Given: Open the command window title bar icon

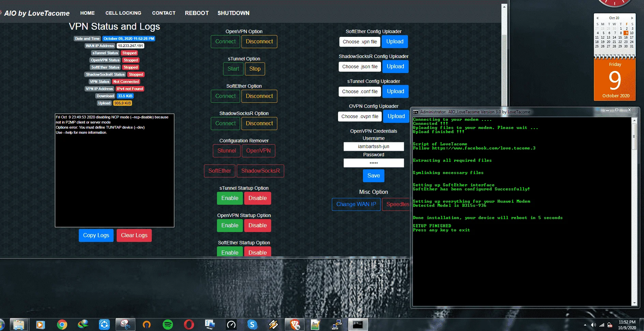Looking at the screenshot, I should click(416, 112).
